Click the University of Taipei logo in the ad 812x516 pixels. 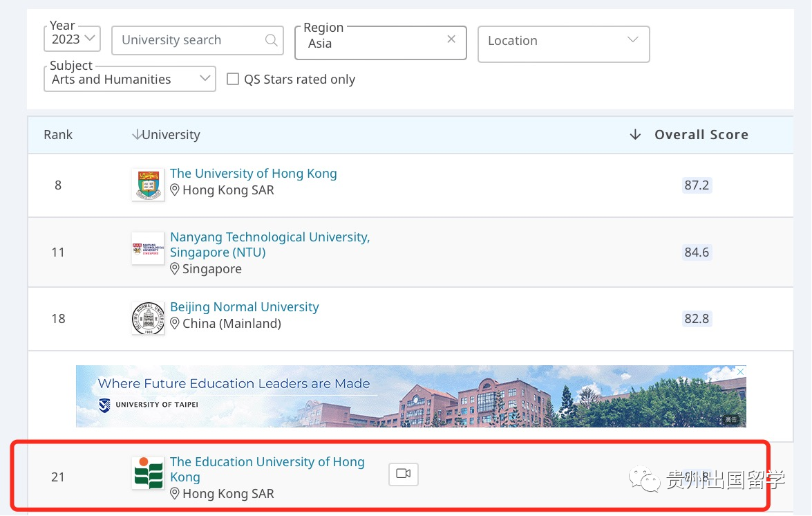pyautogui.click(x=104, y=405)
